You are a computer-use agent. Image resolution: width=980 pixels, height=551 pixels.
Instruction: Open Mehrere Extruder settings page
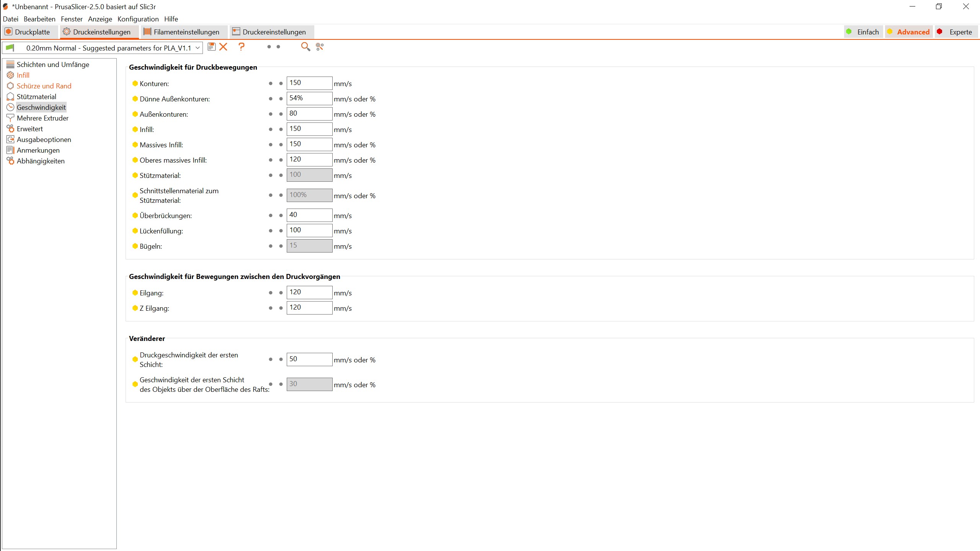(42, 118)
